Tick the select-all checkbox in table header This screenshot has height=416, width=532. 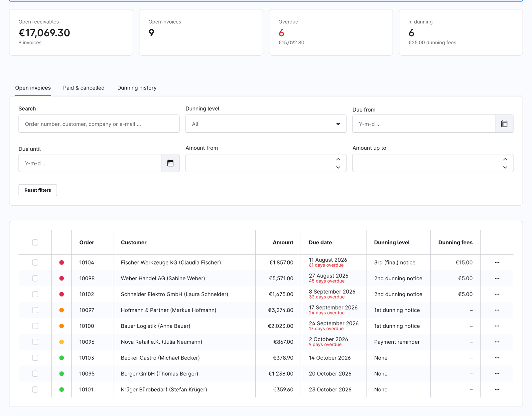point(35,242)
